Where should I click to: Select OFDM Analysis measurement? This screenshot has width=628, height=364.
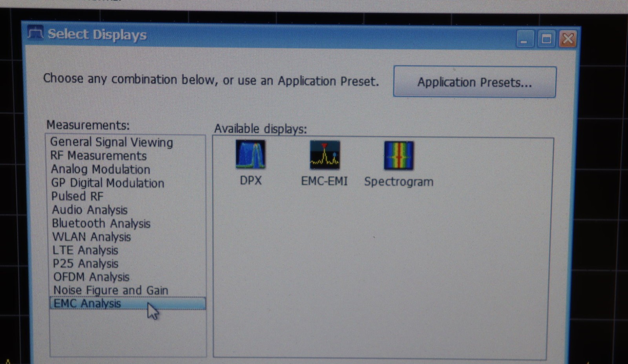pos(91,277)
